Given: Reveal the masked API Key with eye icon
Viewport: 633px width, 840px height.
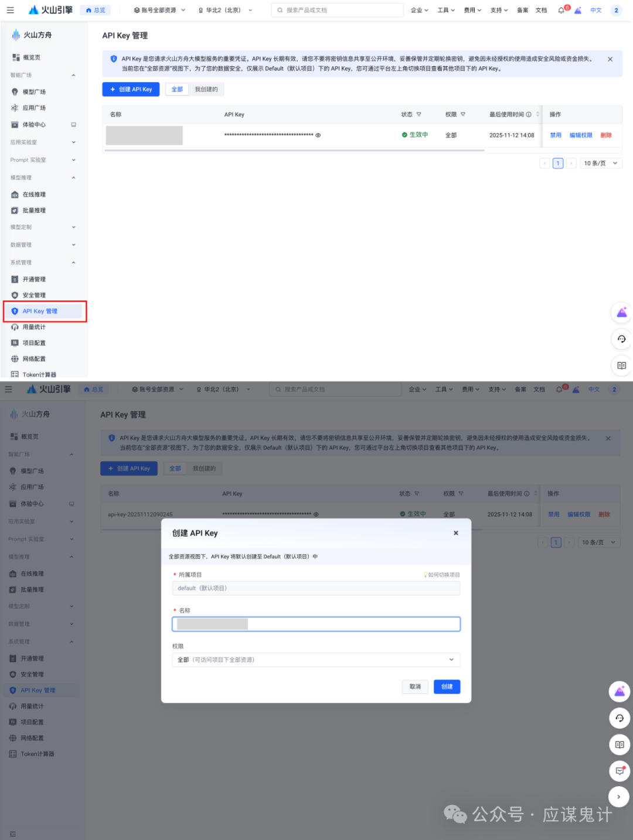Looking at the screenshot, I should [x=318, y=135].
